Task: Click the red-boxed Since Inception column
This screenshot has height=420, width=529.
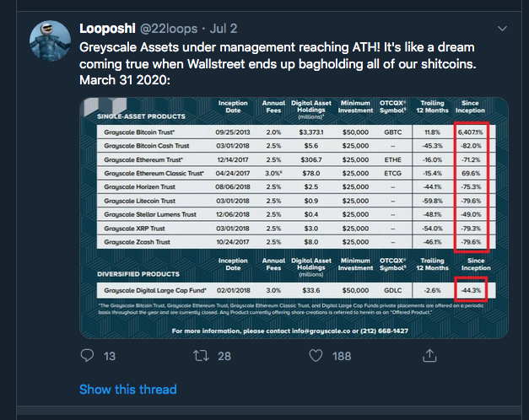Action: (472, 187)
